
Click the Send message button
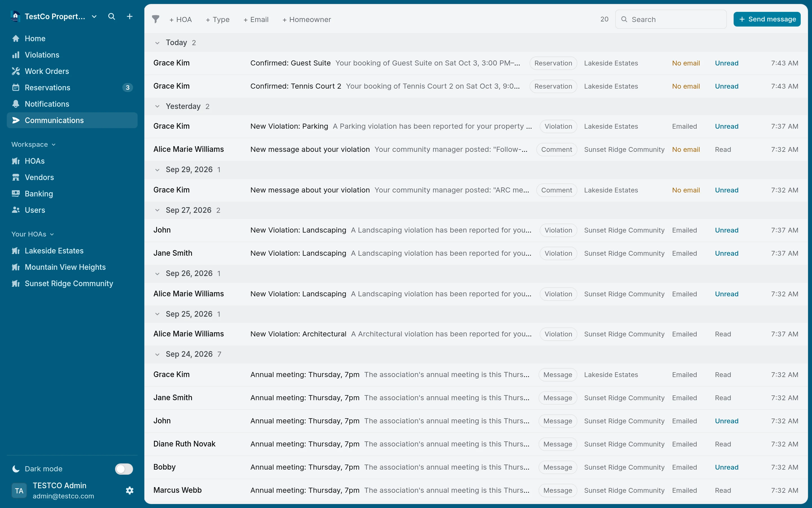[x=767, y=19]
